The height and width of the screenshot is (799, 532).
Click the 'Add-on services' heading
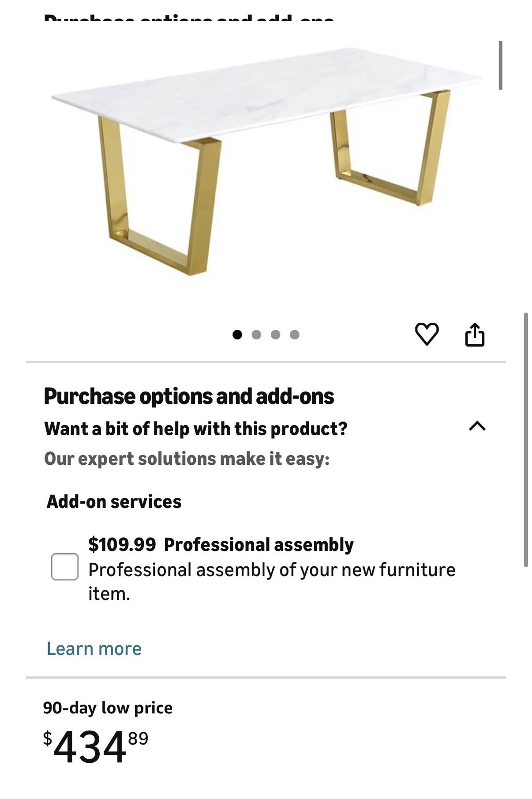pyautogui.click(x=114, y=502)
